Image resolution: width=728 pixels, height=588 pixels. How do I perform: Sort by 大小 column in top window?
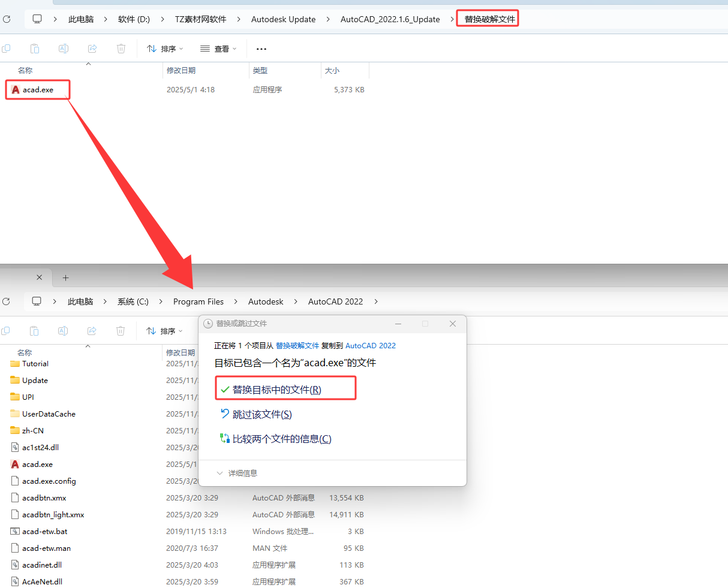tap(332, 70)
